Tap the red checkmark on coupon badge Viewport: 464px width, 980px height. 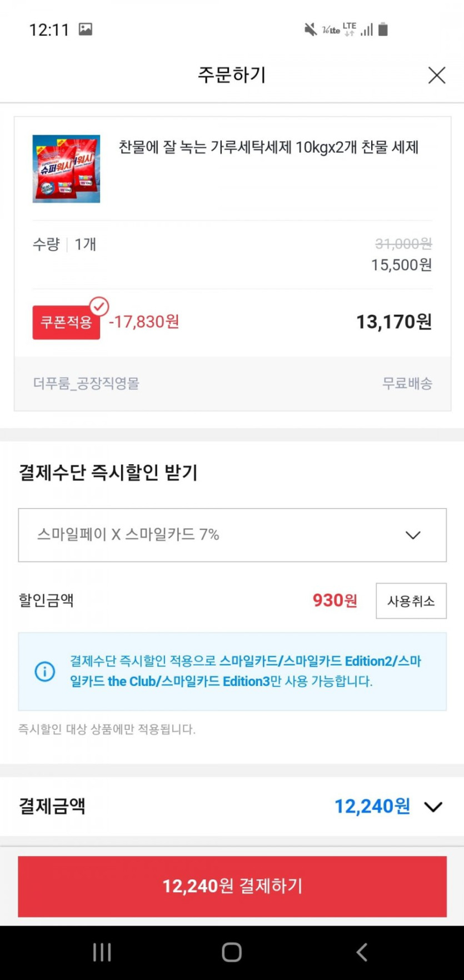tap(99, 306)
